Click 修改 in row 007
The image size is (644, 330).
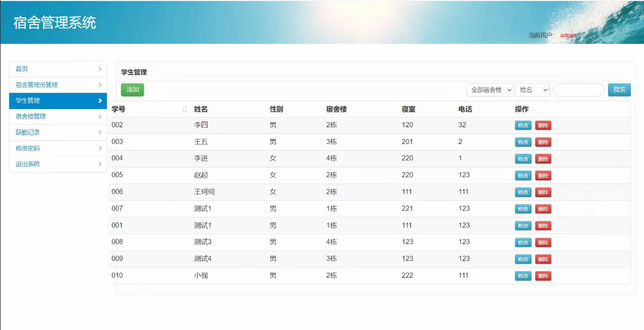coord(523,209)
